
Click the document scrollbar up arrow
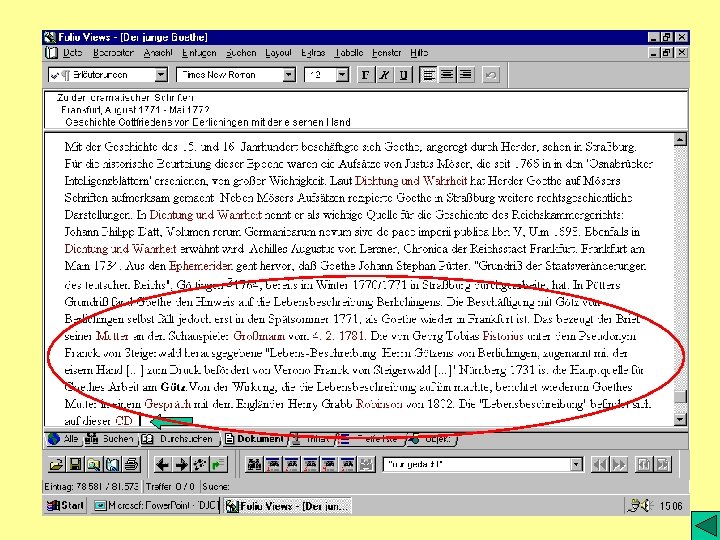680,139
